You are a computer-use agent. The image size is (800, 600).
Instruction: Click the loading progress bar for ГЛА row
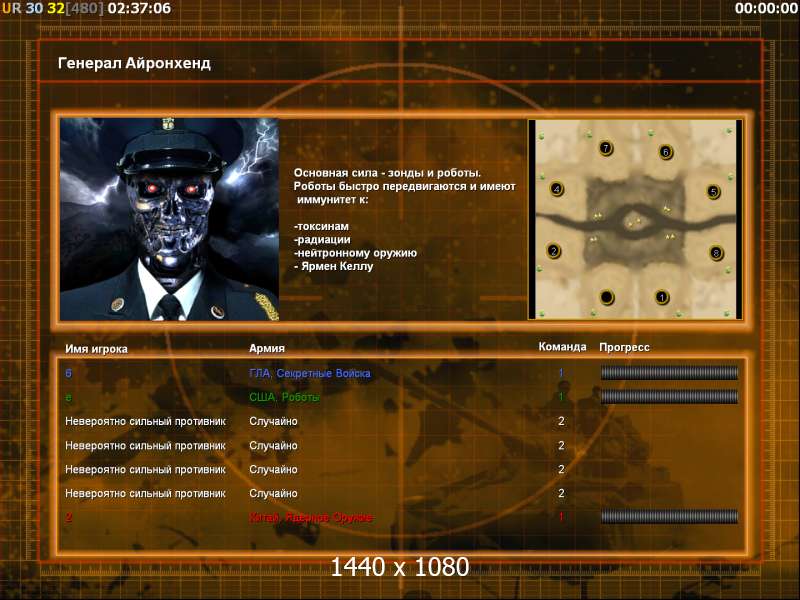(669, 373)
